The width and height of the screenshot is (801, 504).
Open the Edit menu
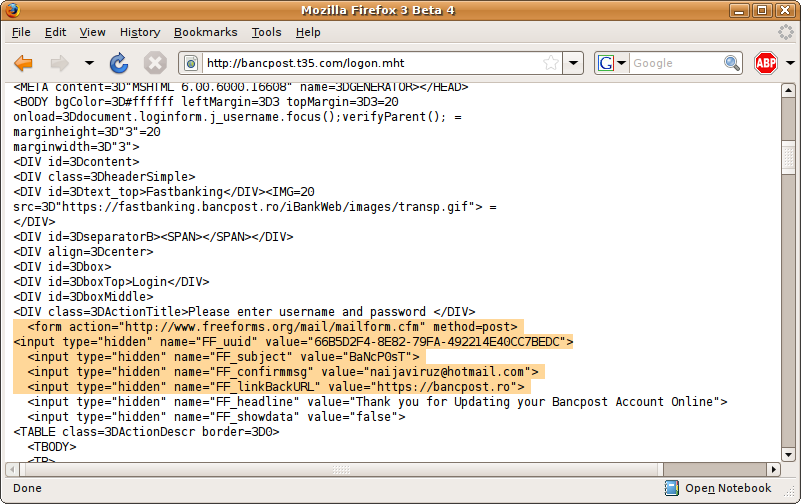click(55, 32)
